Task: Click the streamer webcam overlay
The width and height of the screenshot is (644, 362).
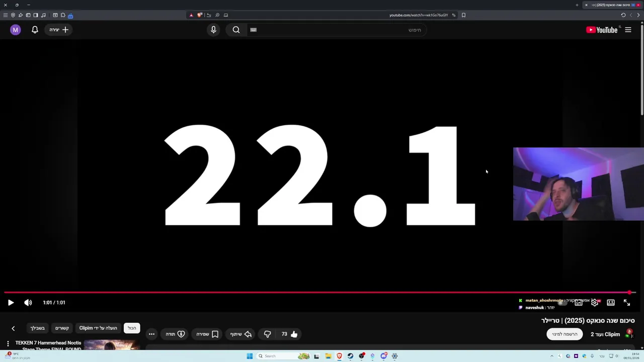Action: coord(579,184)
